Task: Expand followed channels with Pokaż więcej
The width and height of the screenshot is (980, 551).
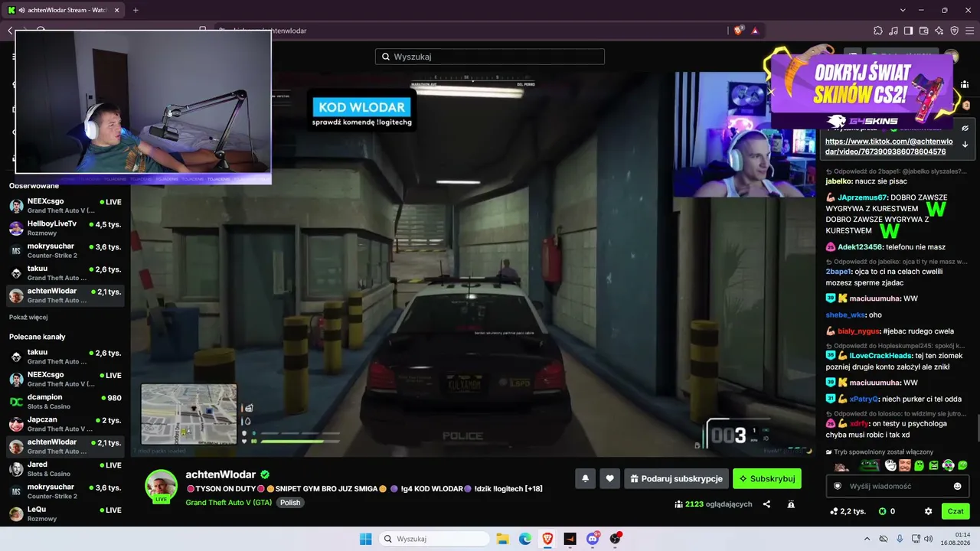Action: pyautogui.click(x=28, y=317)
